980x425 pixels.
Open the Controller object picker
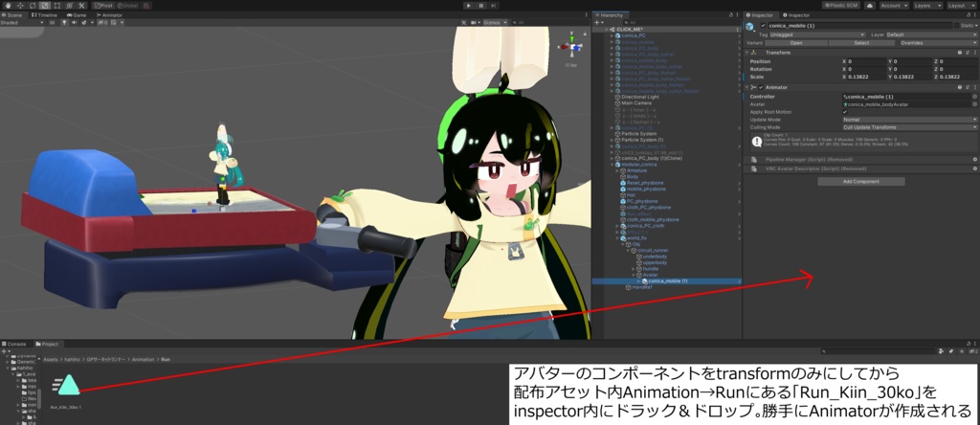973,97
